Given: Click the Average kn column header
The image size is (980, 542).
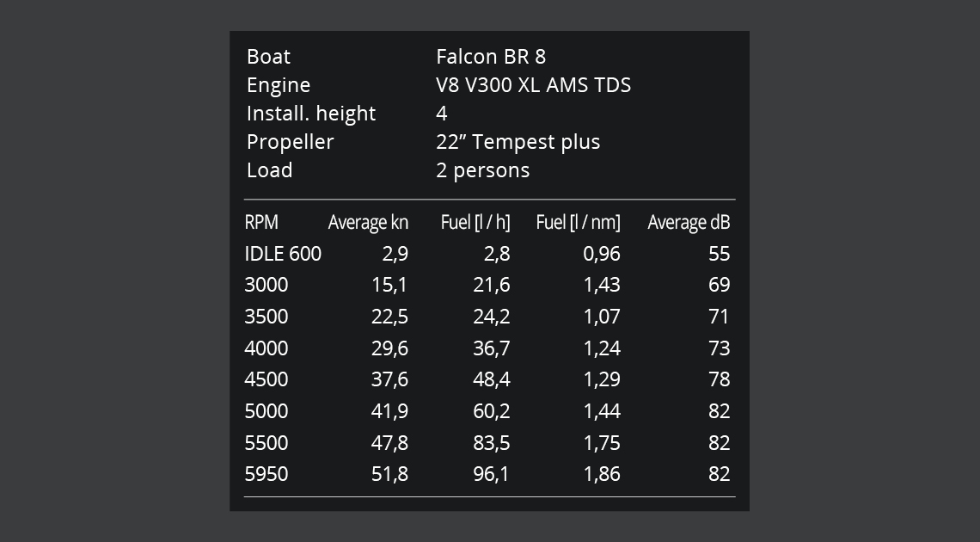Looking at the screenshot, I should point(368,222).
